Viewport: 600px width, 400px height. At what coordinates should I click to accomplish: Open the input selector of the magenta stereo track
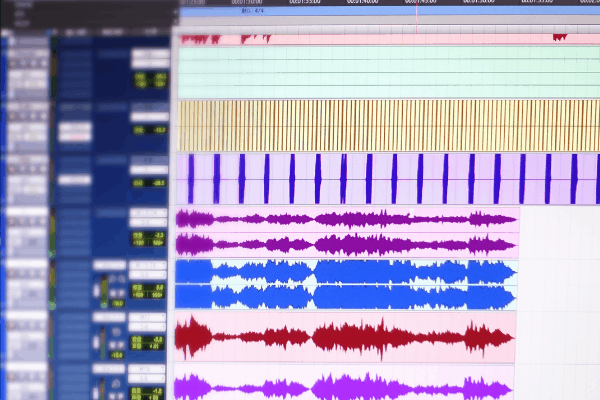click(148, 212)
